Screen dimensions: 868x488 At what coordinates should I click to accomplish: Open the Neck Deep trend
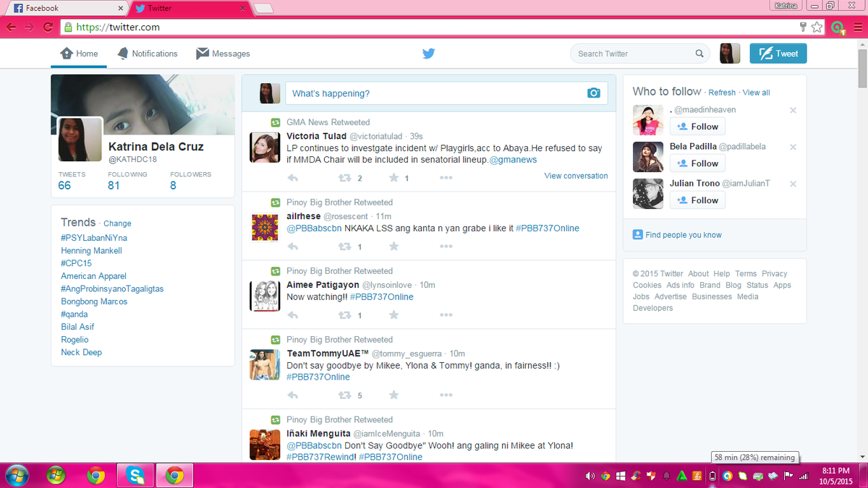click(x=81, y=352)
